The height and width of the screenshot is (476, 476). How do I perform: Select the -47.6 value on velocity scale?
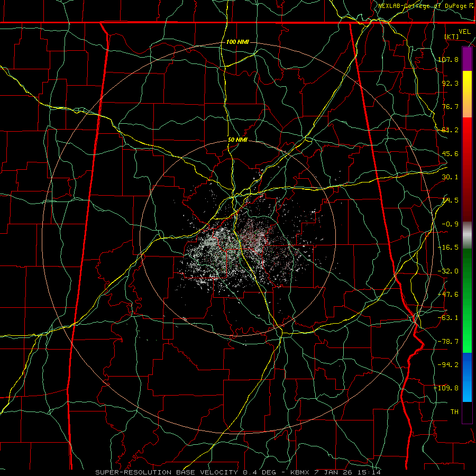[448, 295]
